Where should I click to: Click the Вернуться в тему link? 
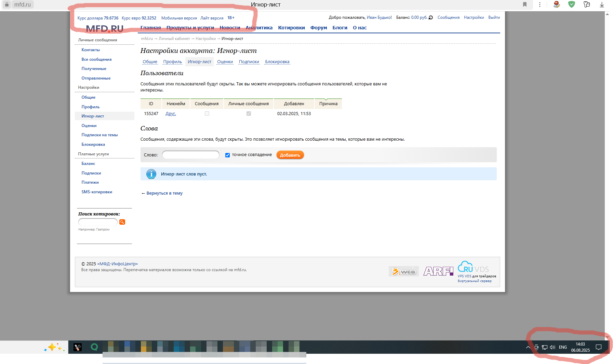point(164,193)
